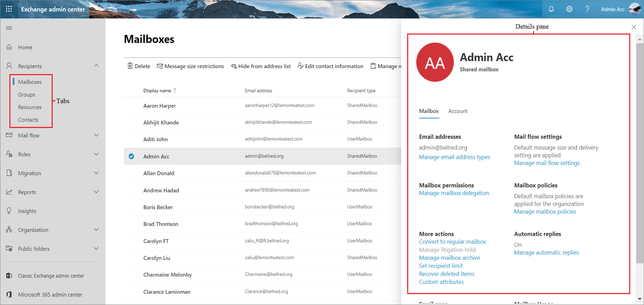Sort by Display name column header
This screenshot has height=305, width=644.
(157, 90)
